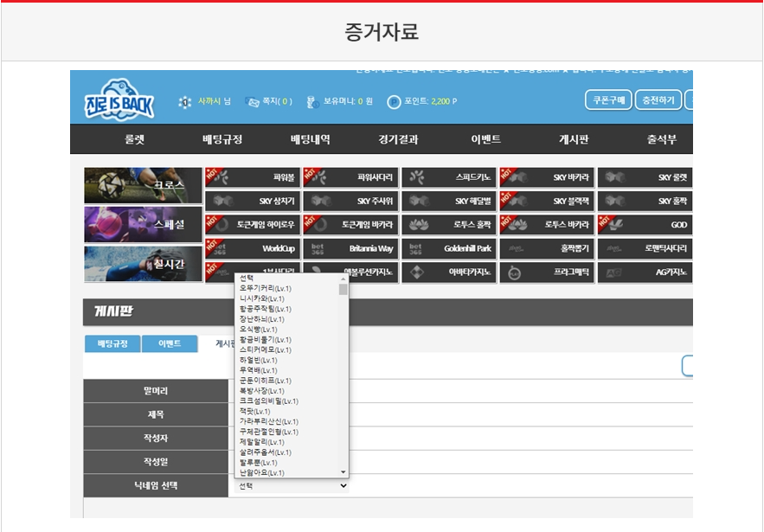This screenshot has height=532, width=764.
Task: Select the 크로스 soccer thumbnail
Action: [x=144, y=185]
